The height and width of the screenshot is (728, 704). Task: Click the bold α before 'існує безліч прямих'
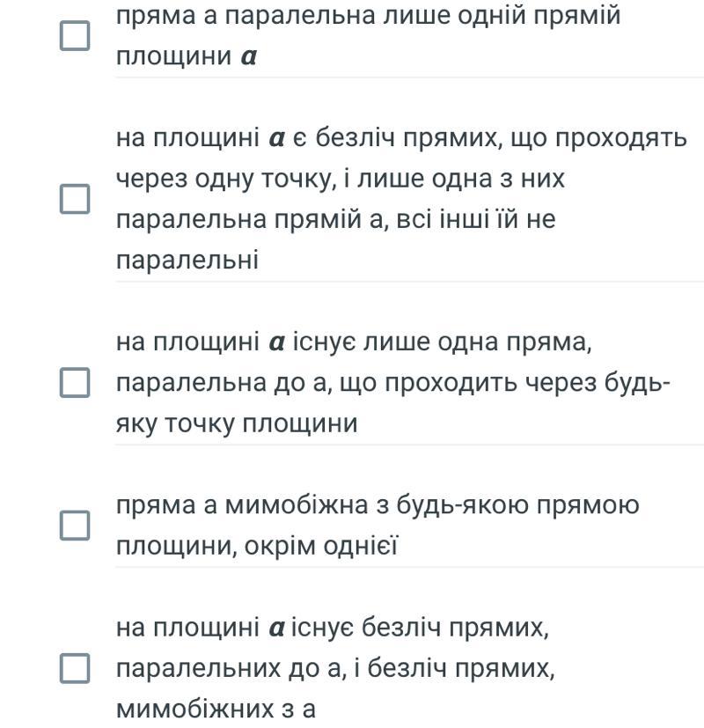(x=276, y=629)
